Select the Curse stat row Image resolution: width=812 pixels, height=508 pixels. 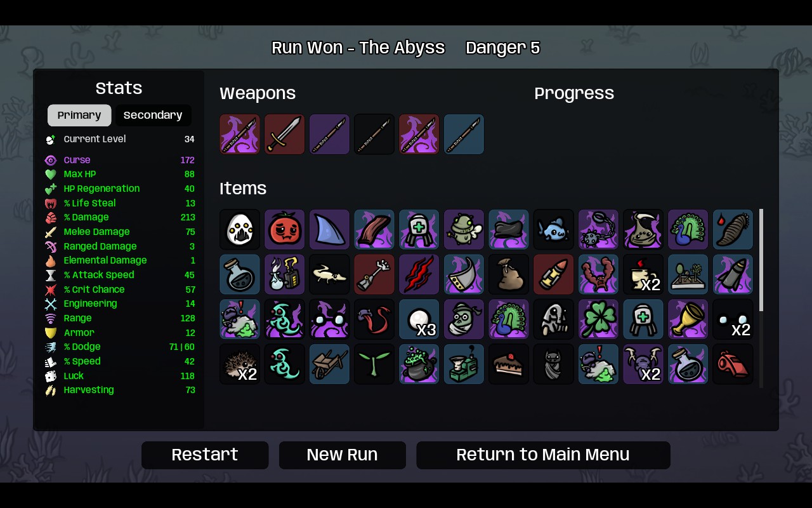point(119,160)
